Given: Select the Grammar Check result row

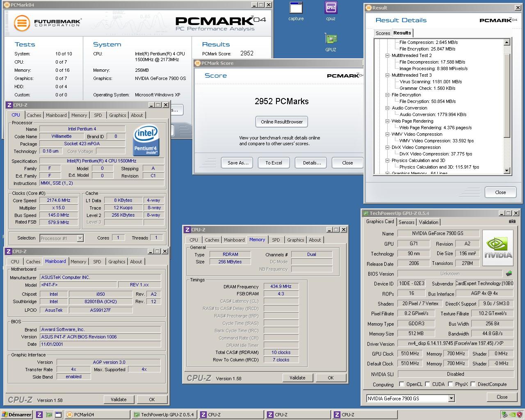Looking at the screenshot, I should pos(427,88).
